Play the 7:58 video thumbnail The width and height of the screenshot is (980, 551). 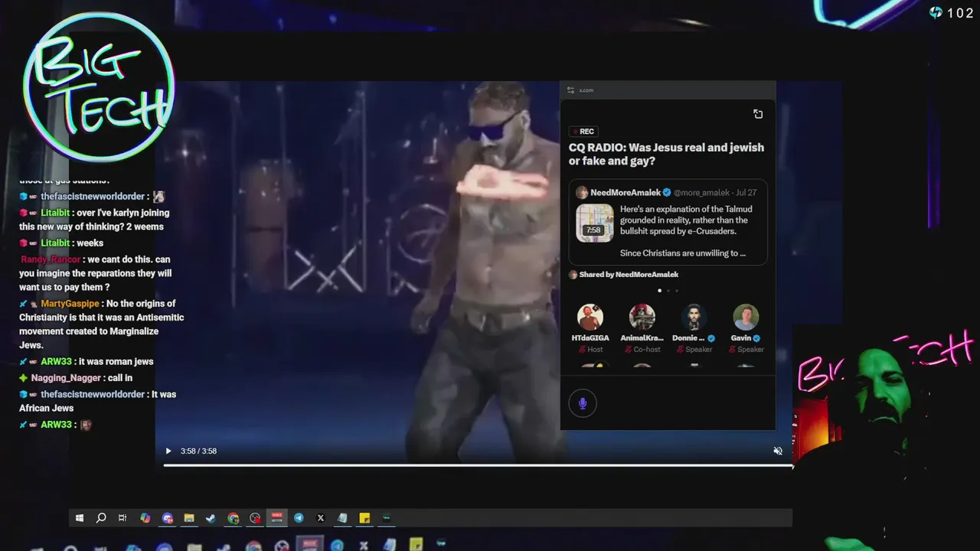tap(595, 223)
